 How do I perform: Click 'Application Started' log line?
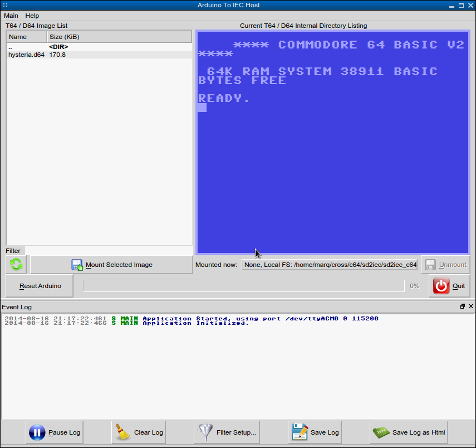tap(192, 319)
